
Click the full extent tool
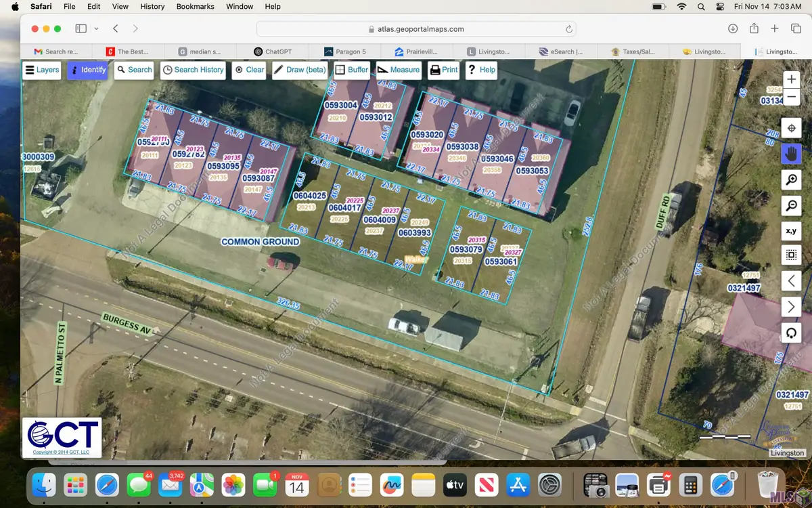pos(791,255)
